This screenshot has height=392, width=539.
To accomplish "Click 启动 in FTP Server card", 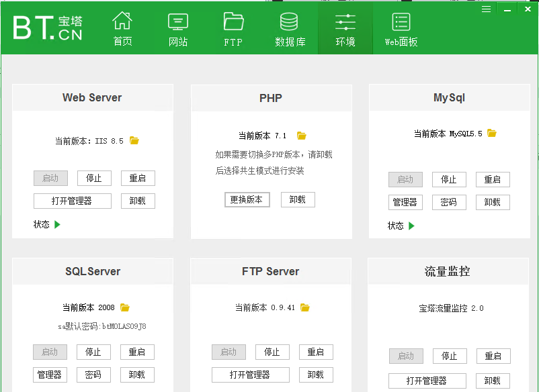I will [229, 352].
